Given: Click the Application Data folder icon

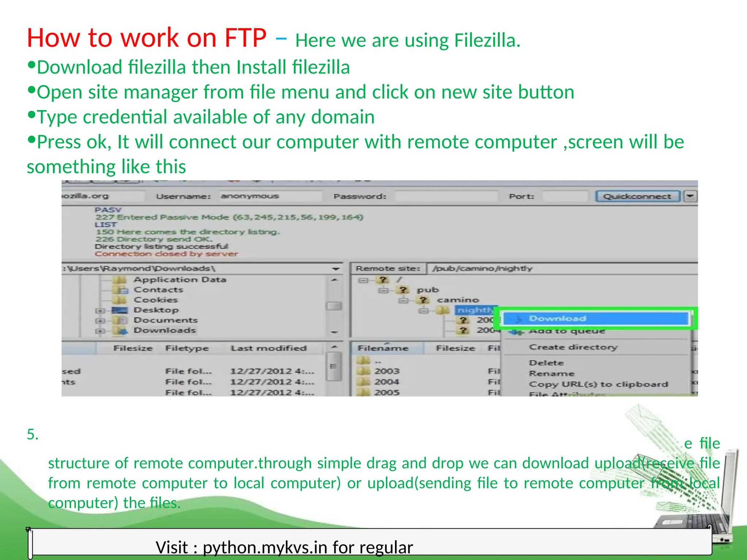Looking at the screenshot, I should click(119, 280).
